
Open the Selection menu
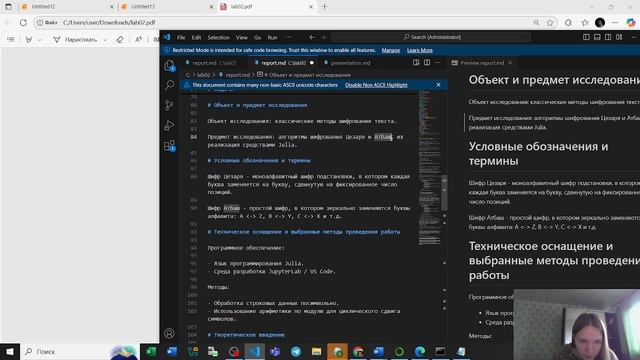[218, 38]
